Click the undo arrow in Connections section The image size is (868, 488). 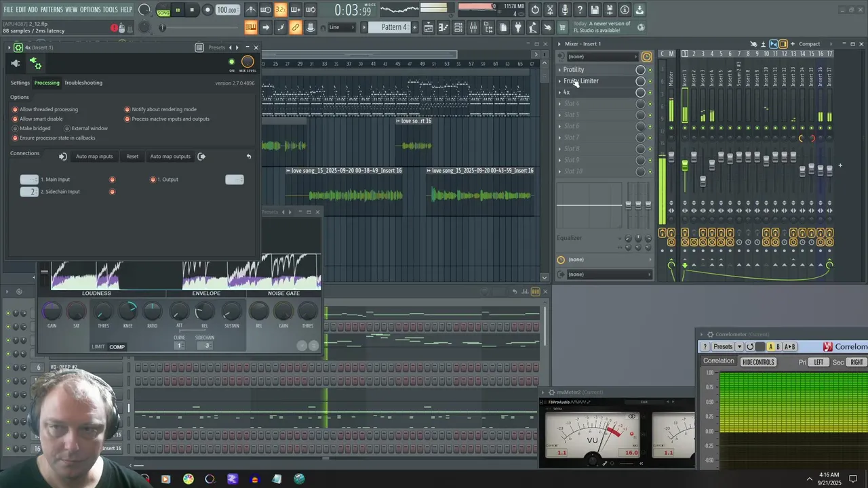tap(249, 157)
